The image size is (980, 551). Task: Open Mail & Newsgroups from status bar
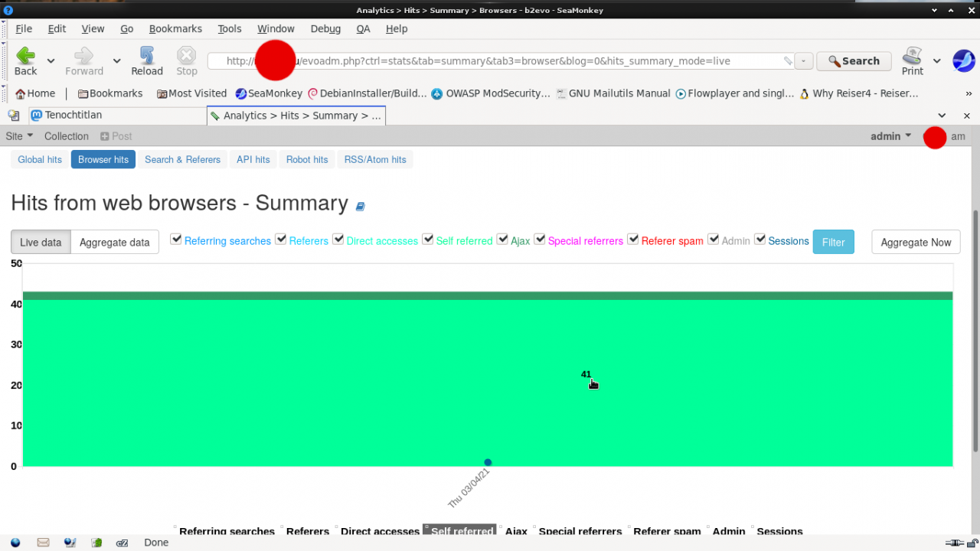pos(43,543)
